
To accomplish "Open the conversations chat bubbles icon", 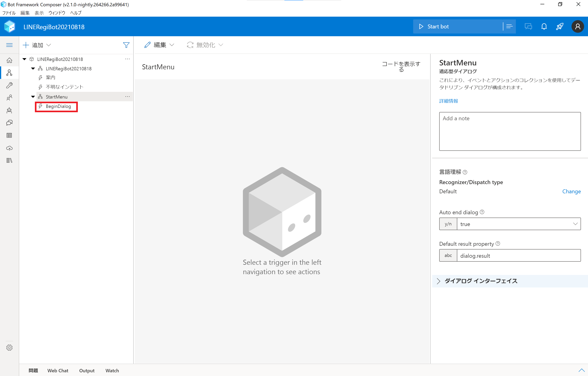I will 9,123.
